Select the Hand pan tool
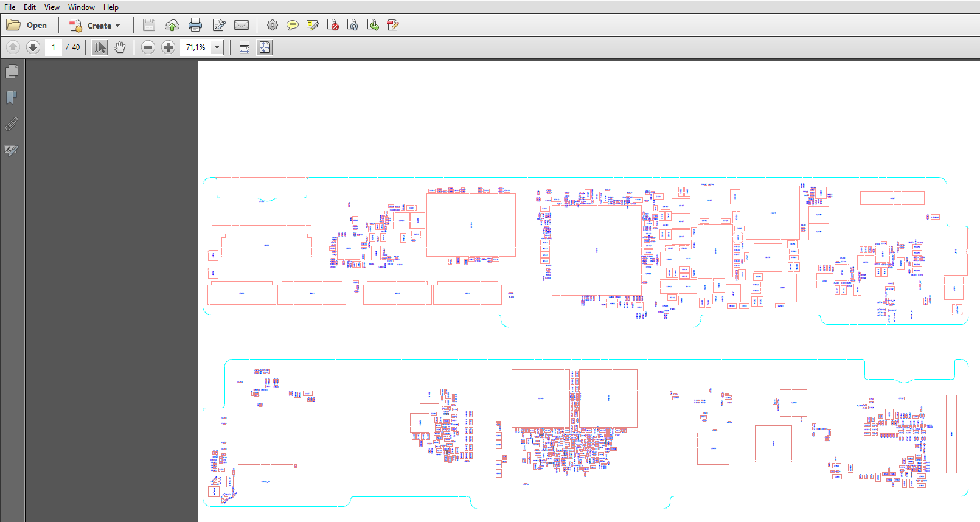The image size is (980, 522). pyautogui.click(x=120, y=47)
